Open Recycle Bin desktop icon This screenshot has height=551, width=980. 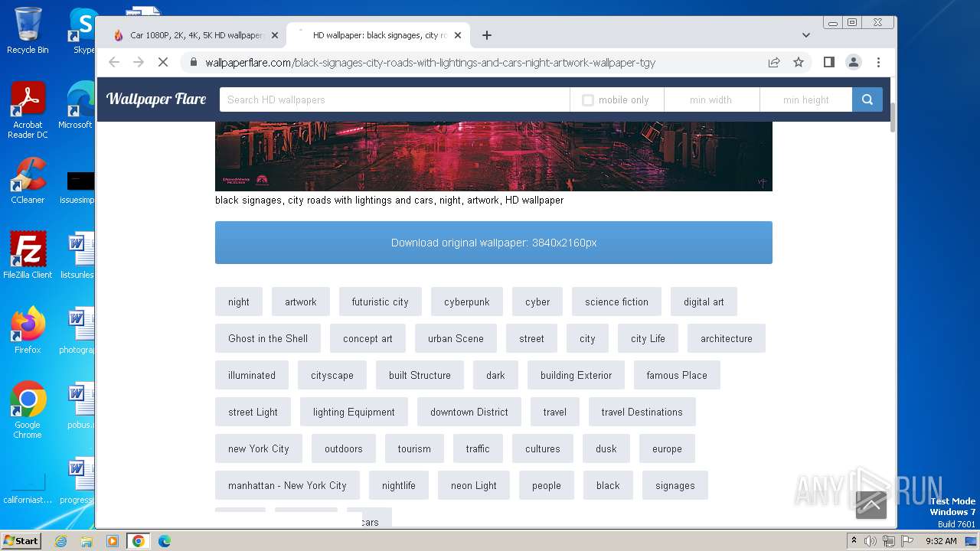[x=28, y=31]
